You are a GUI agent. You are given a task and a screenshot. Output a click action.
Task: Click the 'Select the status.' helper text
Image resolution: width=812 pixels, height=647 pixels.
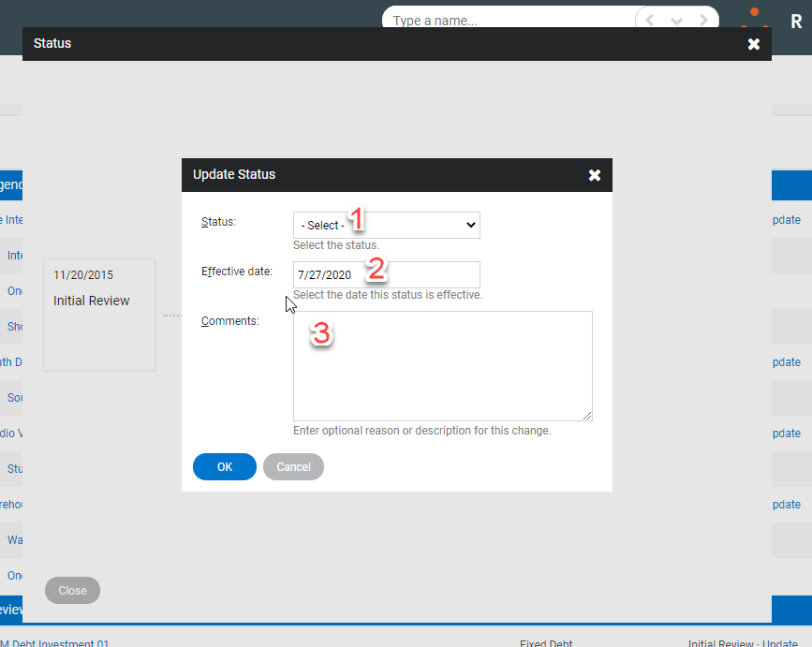[x=336, y=245]
